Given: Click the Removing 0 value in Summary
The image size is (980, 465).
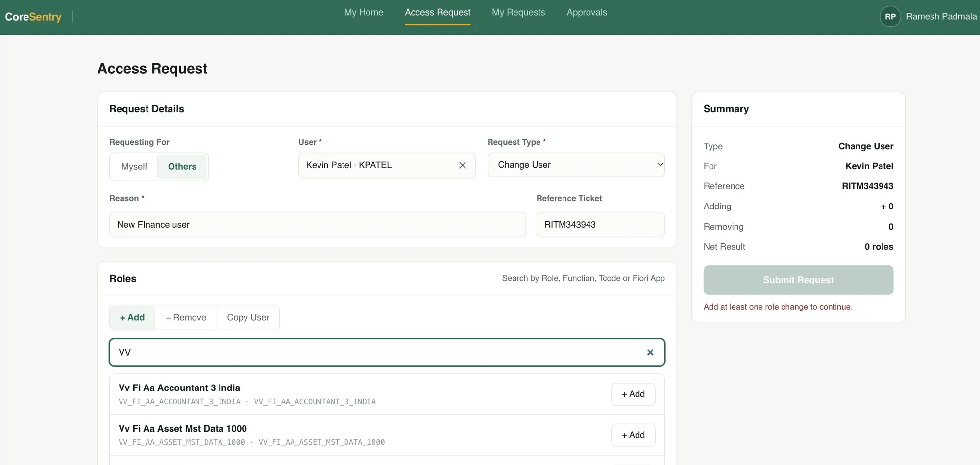Looking at the screenshot, I should pyautogui.click(x=890, y=227).
